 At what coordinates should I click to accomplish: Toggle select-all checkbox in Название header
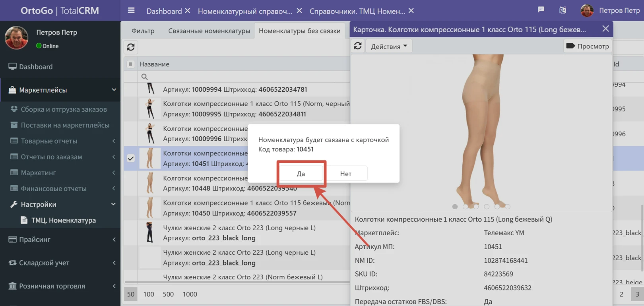pos(130,64)
